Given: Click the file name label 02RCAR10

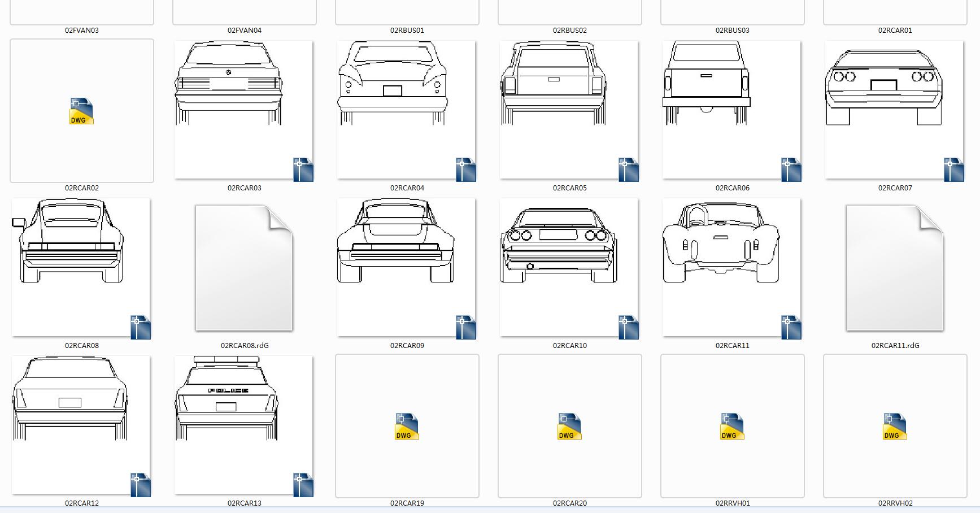Looking at the screenshot, I should click(570, 346).
